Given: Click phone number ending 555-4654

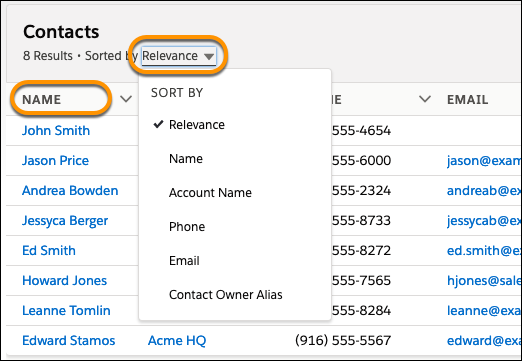Looking at the screenshot, I should pos(361,130).
